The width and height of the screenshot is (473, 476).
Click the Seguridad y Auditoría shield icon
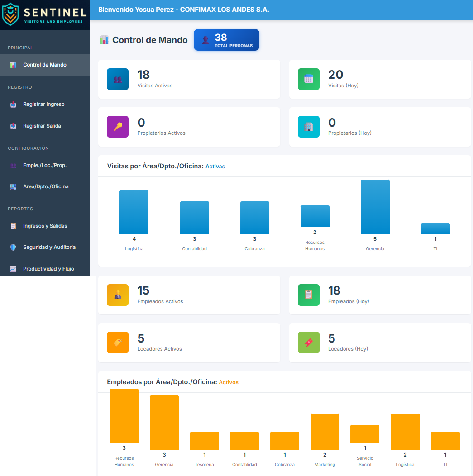[13, 247]
